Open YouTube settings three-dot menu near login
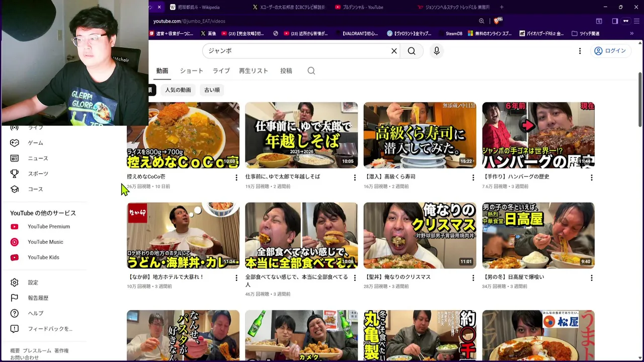This screenshot has height=362, width=644. tap(580, 51)
